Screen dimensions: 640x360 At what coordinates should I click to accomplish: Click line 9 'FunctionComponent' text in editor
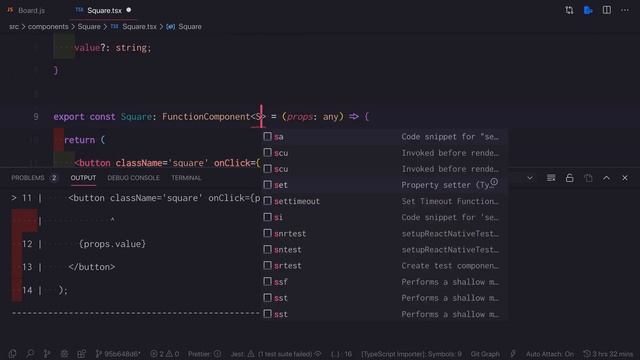click(206, 117)
